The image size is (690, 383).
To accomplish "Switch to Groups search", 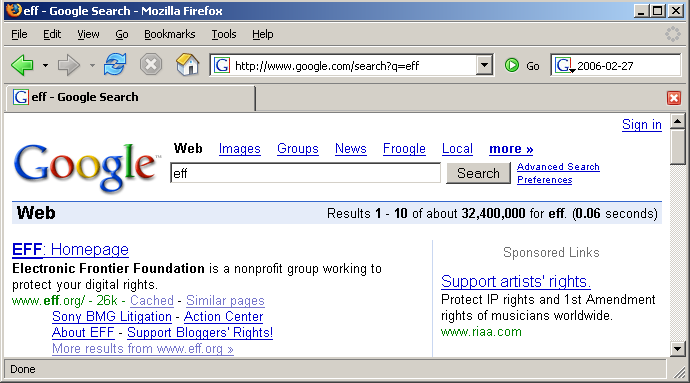I will 297,149.
